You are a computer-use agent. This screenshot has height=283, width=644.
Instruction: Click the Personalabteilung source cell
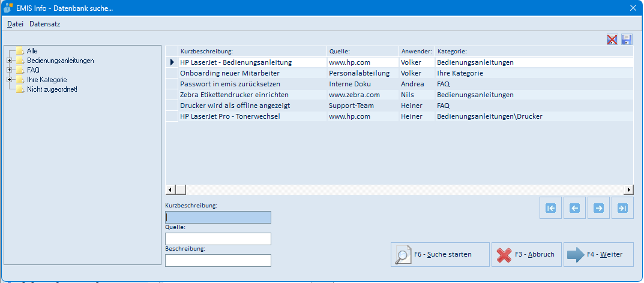[363, 73]
